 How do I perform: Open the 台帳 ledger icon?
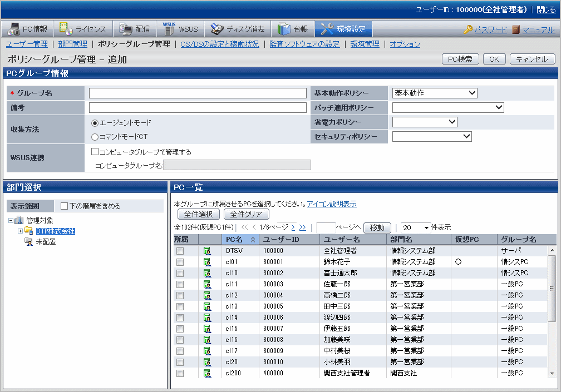point(284,29)
